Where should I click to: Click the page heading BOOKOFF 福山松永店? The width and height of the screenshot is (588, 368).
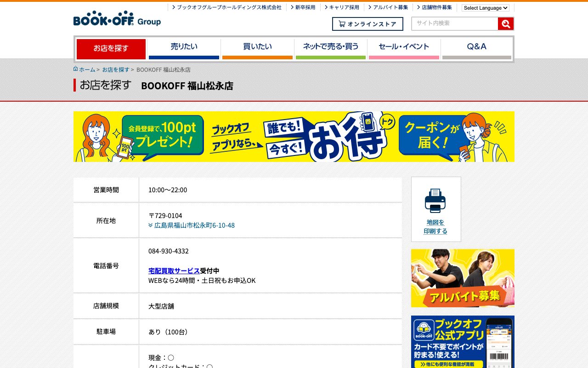(187, 86)
